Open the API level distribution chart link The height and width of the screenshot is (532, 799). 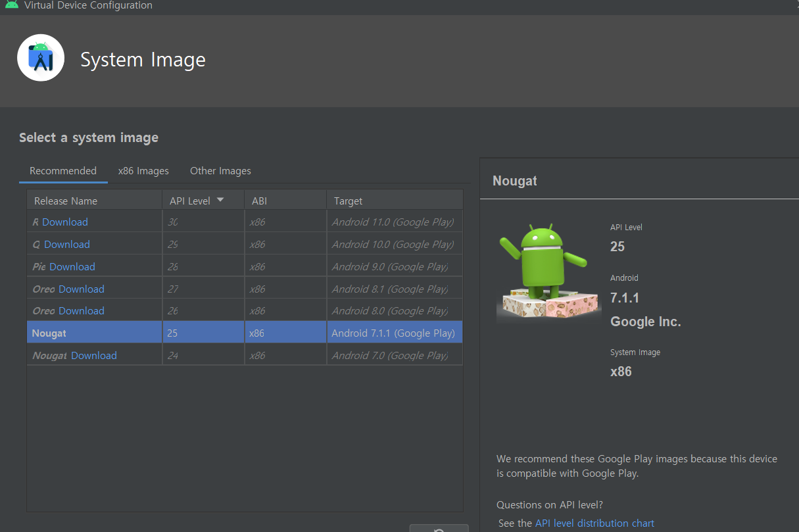594,523
